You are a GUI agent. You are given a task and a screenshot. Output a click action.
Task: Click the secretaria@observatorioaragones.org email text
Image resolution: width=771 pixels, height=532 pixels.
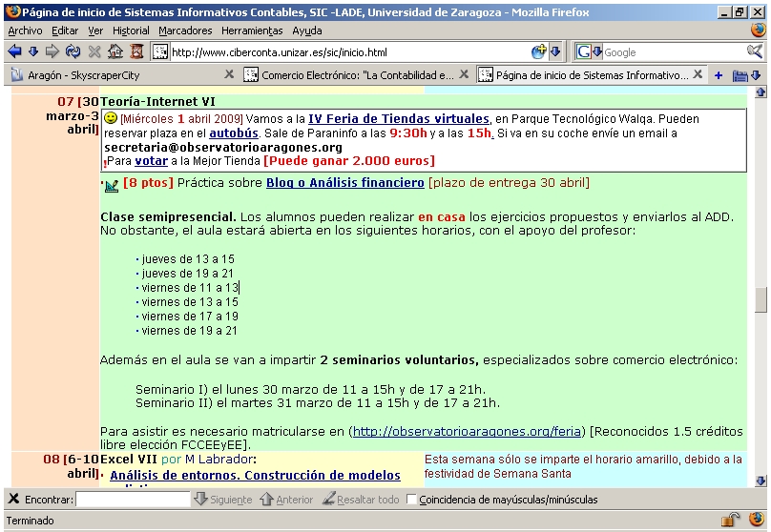click(x=223, y=148)
